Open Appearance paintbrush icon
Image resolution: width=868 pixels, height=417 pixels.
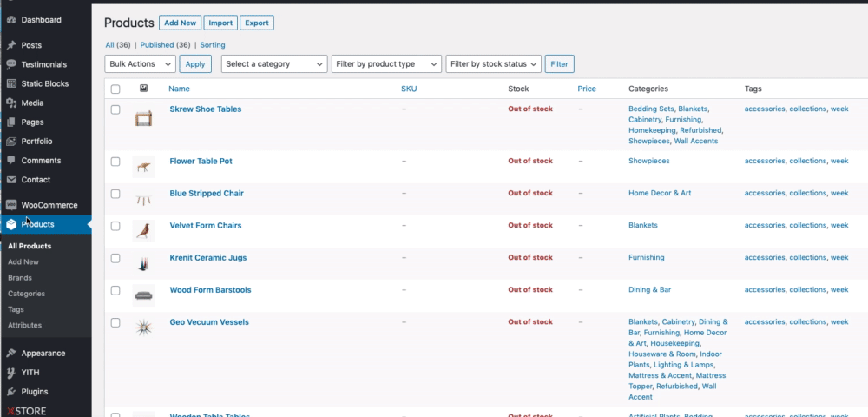click(11, 354)
